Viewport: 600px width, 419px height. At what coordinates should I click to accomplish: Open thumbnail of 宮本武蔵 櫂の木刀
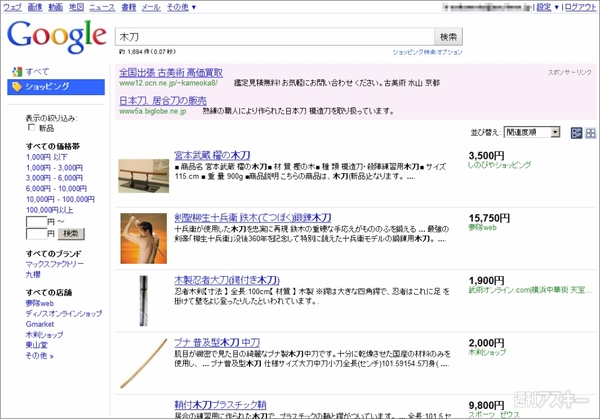pyautogui.click(x=143, y=176)
